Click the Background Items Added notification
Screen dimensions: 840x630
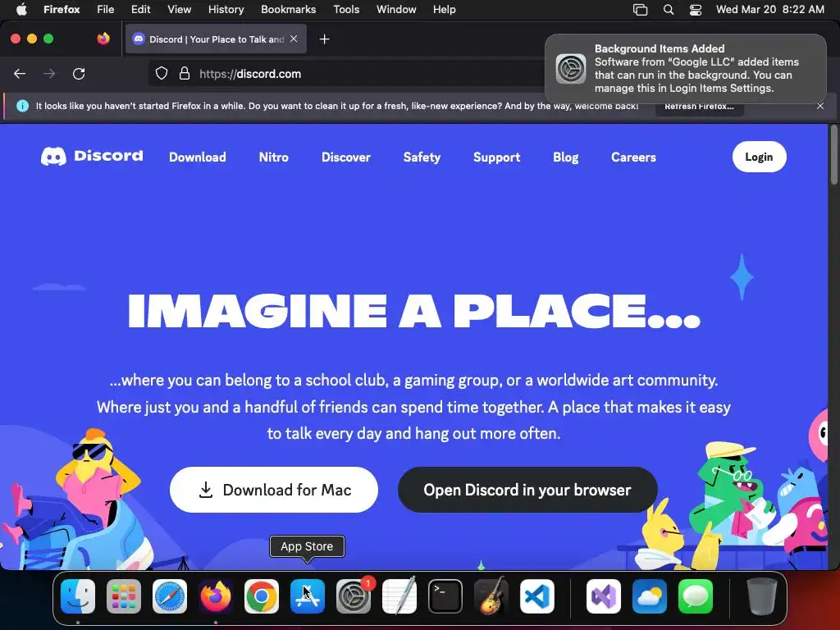[686, 68]
